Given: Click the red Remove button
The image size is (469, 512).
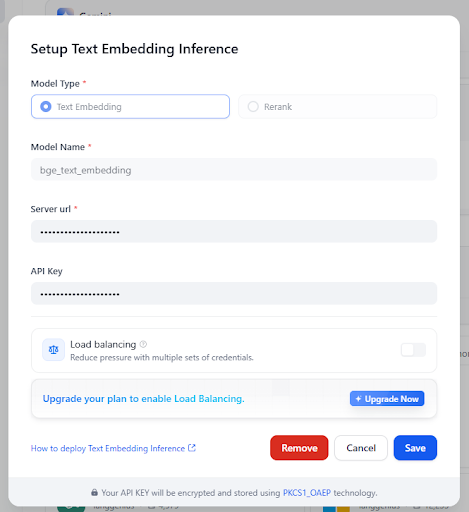Looking at the screenshot, I should pos(299,448).
